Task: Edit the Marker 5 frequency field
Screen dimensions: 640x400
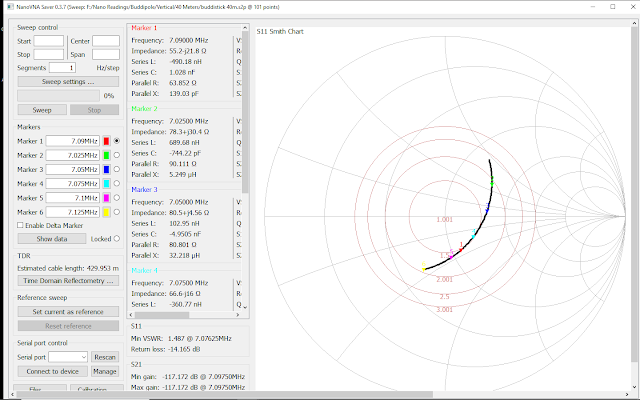Action: (x=73, y=198)
